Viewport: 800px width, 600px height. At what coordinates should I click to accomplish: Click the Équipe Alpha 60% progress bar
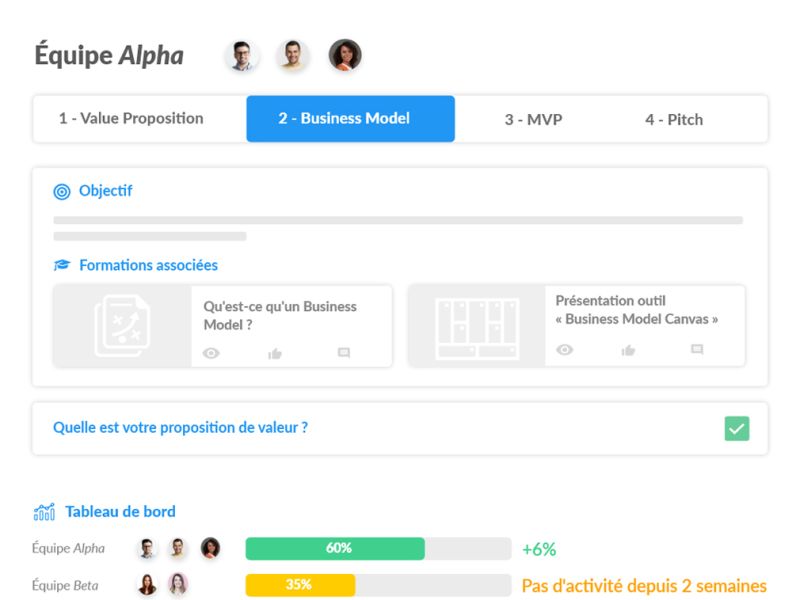[x=378, y=548]
